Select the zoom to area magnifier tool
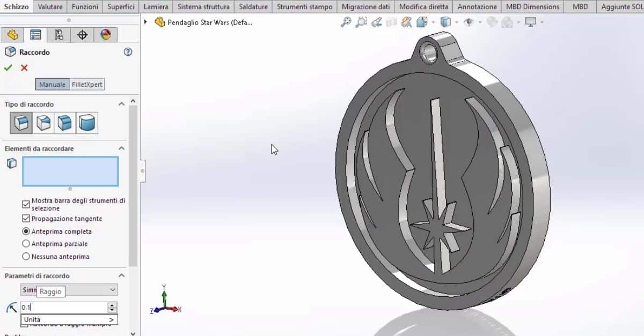 [x=361, y=23]
